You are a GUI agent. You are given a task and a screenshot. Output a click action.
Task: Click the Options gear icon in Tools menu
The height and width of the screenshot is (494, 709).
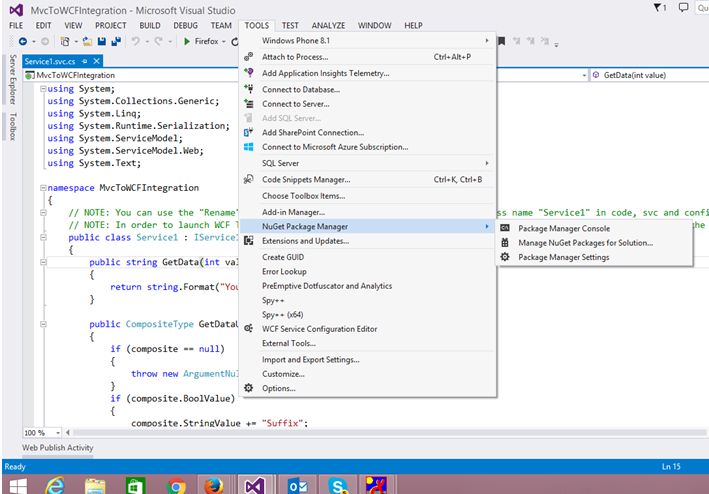(249, 388)
